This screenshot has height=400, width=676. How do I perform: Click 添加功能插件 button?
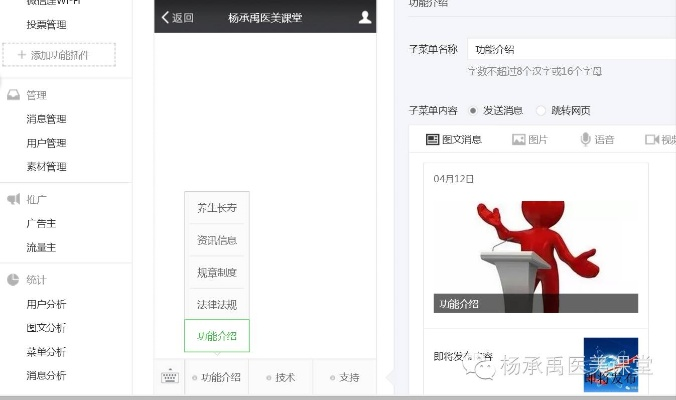(59, 55)
